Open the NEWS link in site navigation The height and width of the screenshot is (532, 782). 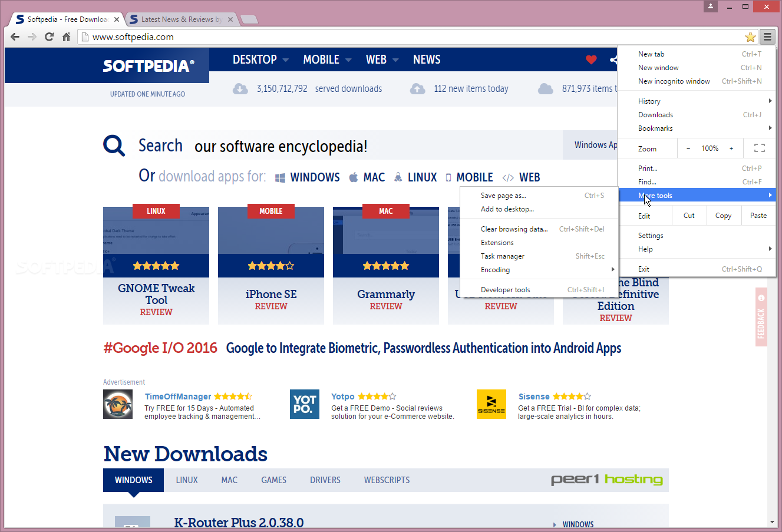tap(427, 60)
